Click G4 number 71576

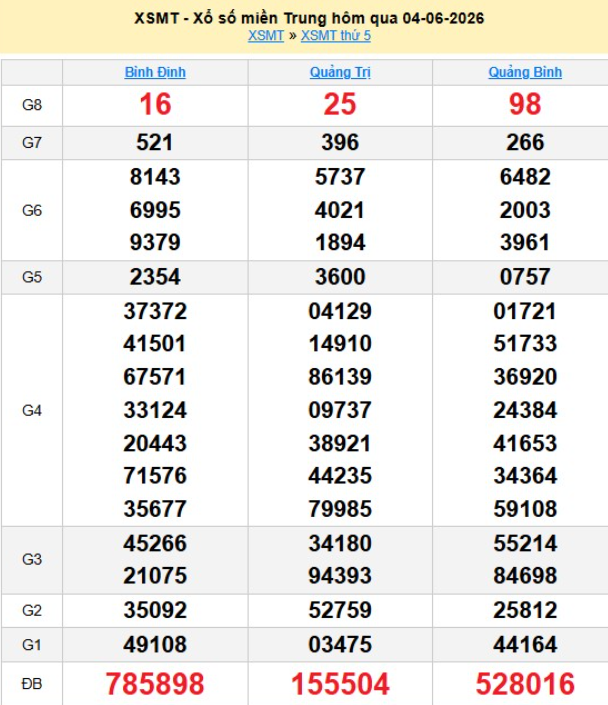coord(155,476)
